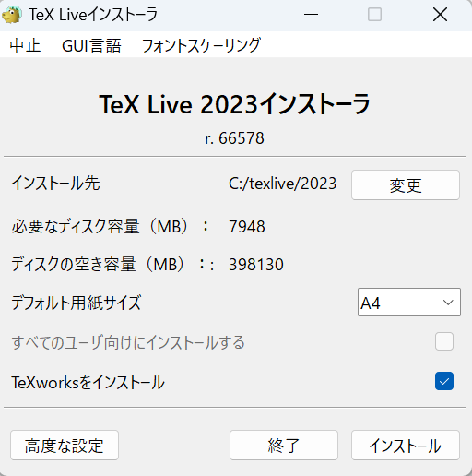Click the TeXworksをインストール label text
Image resolution: width=472 pixels, height=476 pixels.
pyautogui.click(x=88, y=383)
